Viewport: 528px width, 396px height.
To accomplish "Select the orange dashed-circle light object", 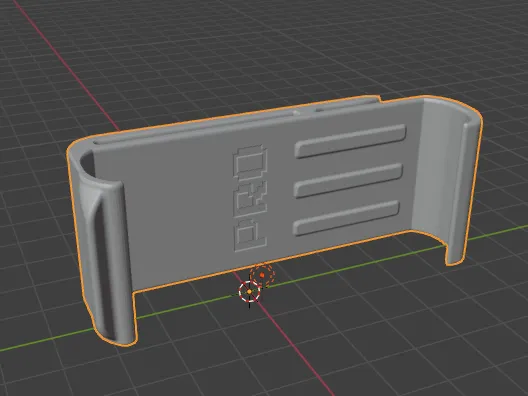I will pyautogui.click(x=262, y=275).
